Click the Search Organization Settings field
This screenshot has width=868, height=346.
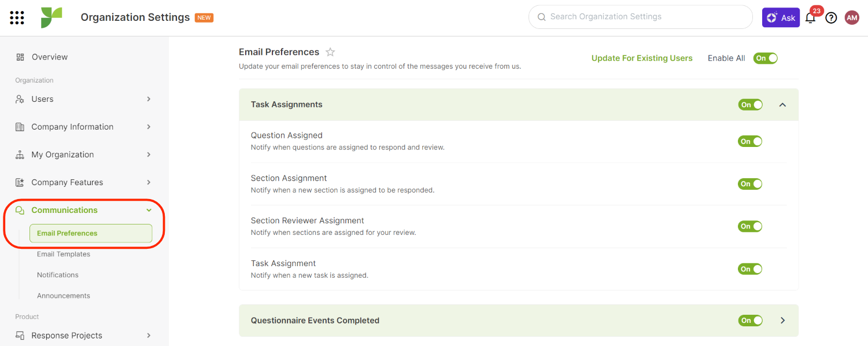(641, 17)
